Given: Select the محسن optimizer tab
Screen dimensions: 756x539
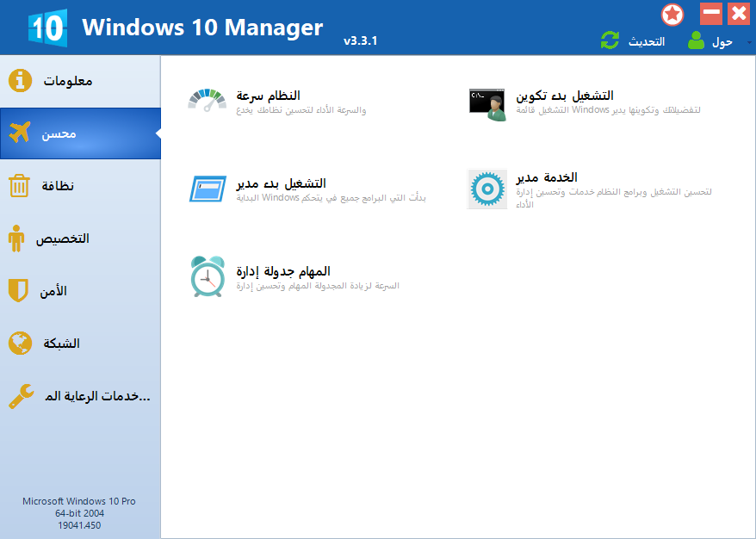Looking at the screenshot, I should (80, 133).
